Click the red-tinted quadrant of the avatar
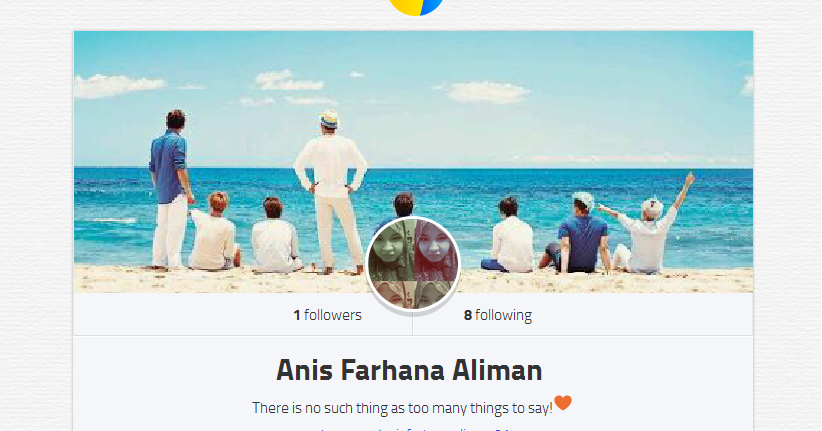Screen dimensions: 822x431 tap(436, 251)
